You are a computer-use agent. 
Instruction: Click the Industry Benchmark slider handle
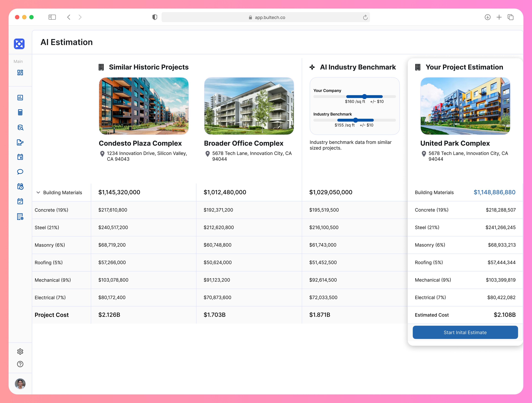tap(355, 120)
